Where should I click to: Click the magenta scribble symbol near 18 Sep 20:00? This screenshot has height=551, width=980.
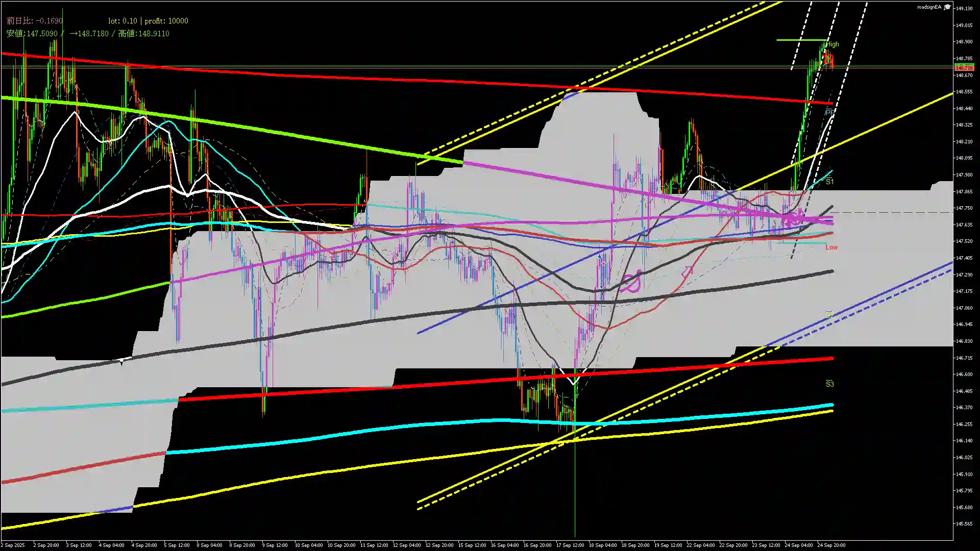631,282
